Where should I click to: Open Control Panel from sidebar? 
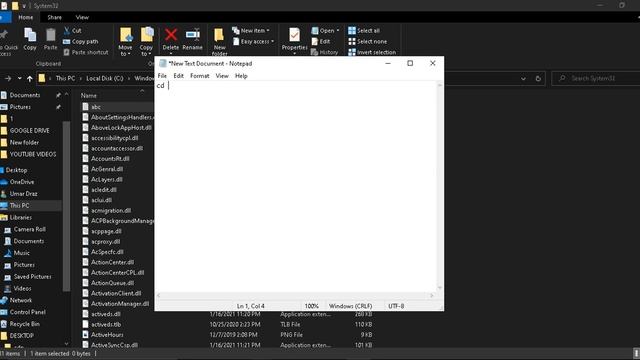pos(27,312)
